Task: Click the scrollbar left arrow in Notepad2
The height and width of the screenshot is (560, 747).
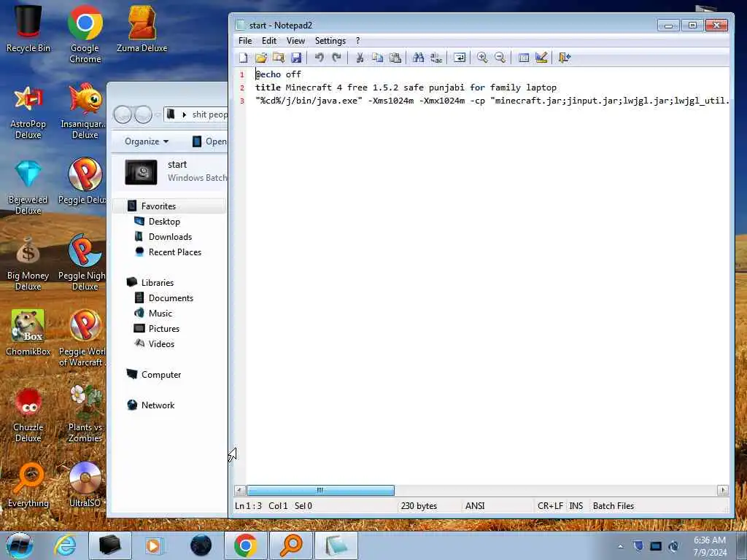Action: (240, 490)
